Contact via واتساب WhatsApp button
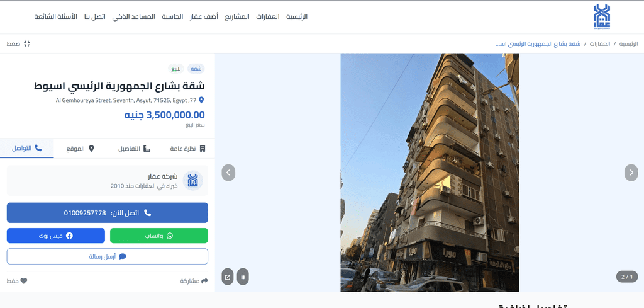 click(159, 236)
